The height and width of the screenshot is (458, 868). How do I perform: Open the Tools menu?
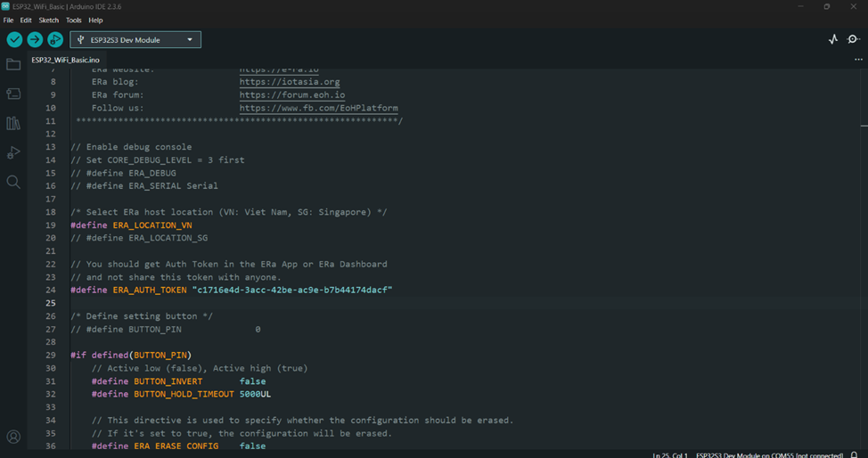[74, 20]
